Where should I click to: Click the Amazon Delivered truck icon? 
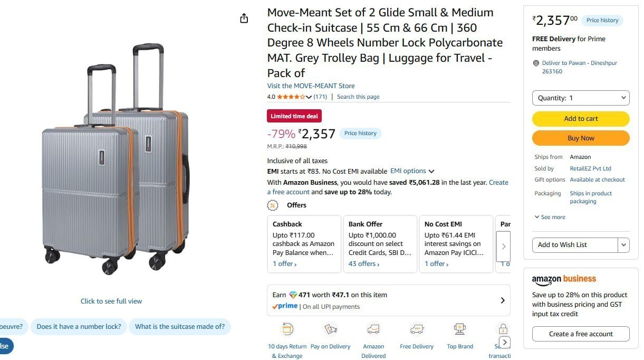373,329
